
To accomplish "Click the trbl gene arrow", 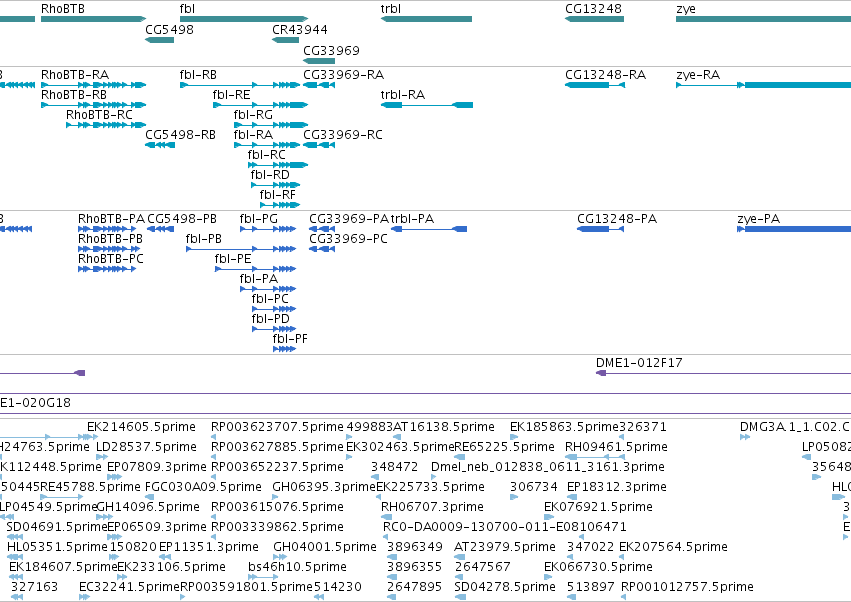I will coord(426,19).
